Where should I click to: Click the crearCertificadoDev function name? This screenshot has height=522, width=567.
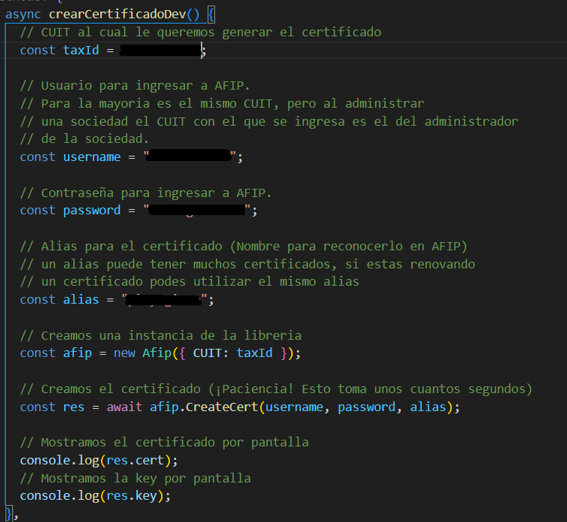pyautogui.click(x=117, y=14)
